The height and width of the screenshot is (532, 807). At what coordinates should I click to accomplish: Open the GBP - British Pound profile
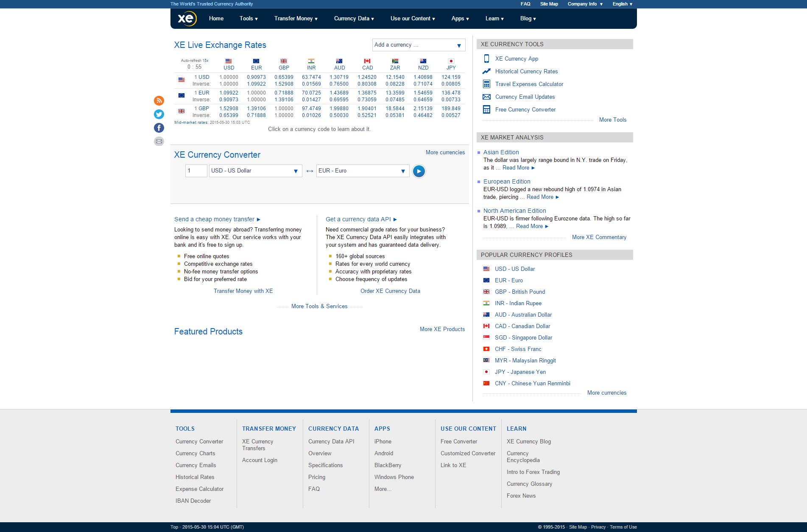(x=520, y=292)
